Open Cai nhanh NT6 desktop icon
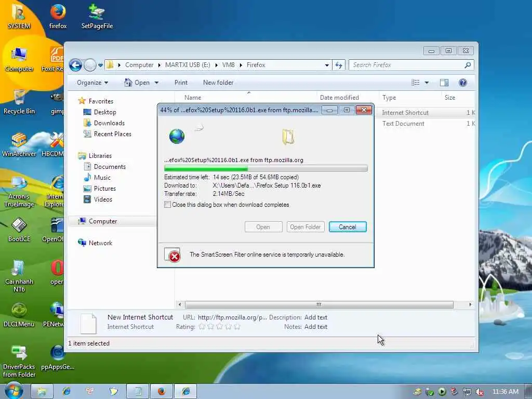Viewport: 532px width, 399px height. (19, 276)
